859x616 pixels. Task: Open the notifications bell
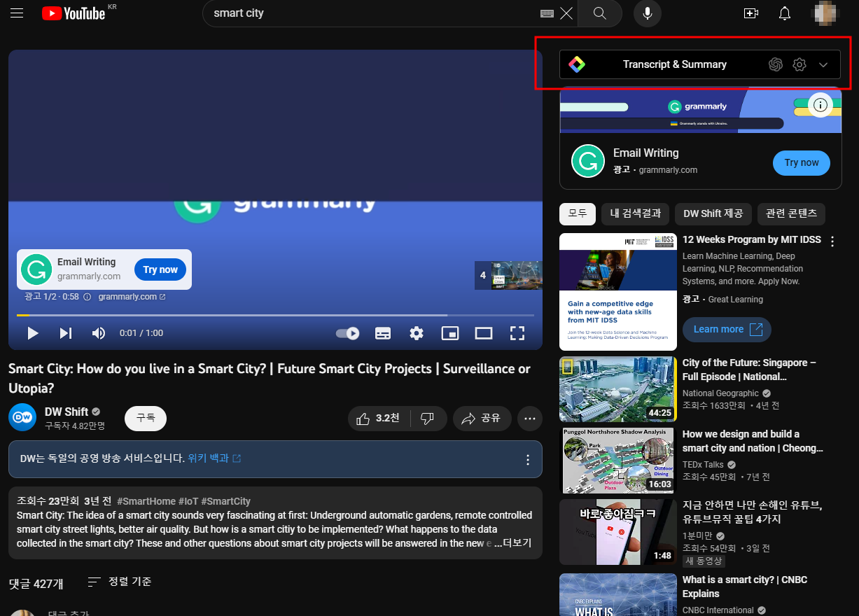point(785,13)
